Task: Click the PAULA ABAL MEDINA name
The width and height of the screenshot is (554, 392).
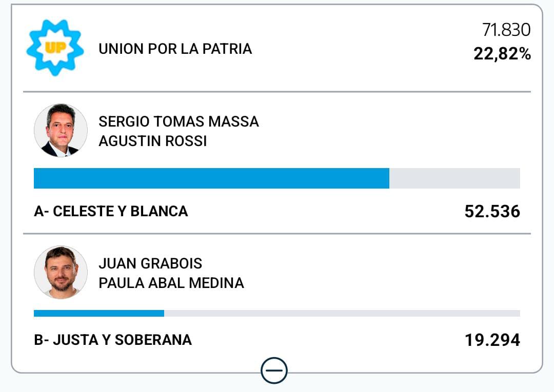Action: coord(171,283)
